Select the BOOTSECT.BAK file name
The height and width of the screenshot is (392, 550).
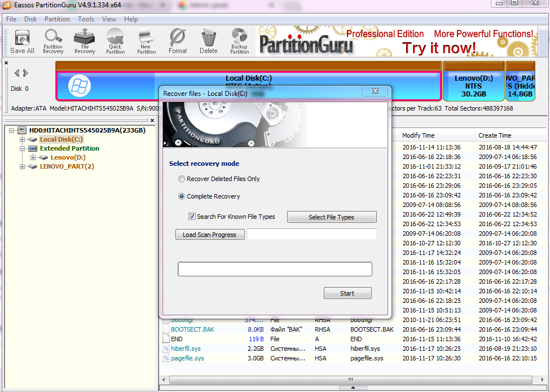coord(192,329)
